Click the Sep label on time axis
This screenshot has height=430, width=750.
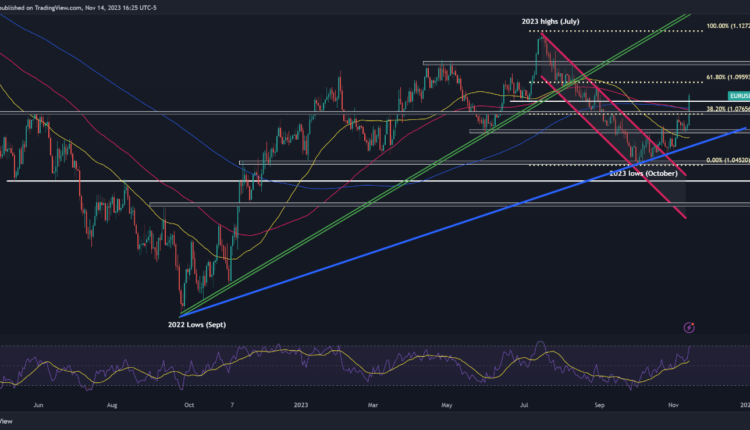pos(599,407)
